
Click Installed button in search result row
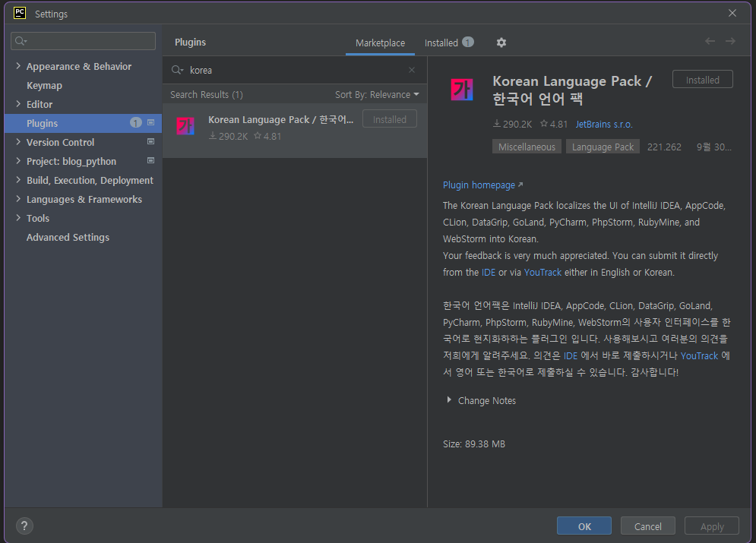pos(390,119)
